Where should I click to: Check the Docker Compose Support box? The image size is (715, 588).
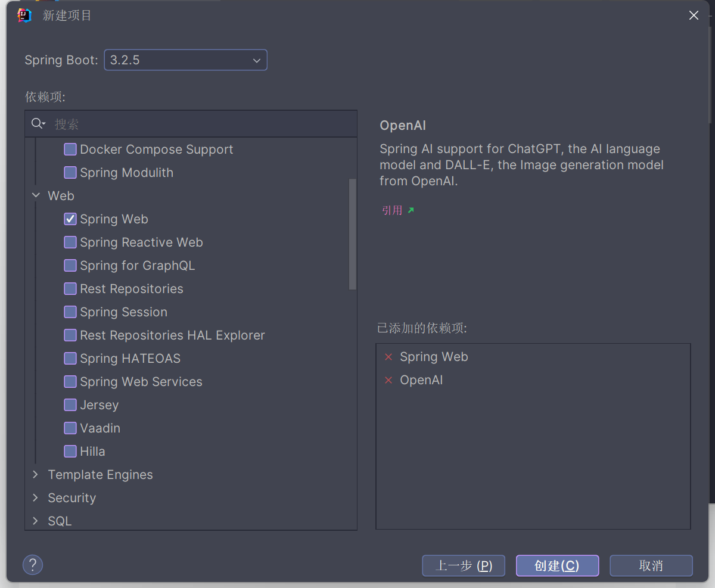70,149
